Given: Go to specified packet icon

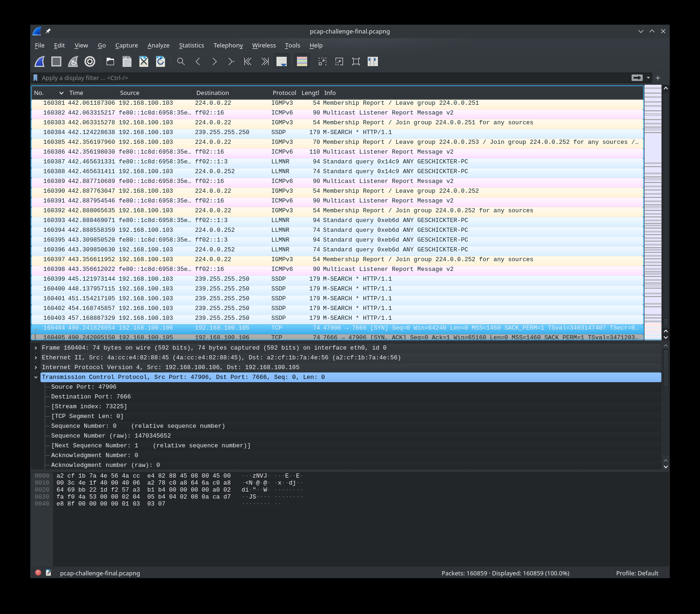Looking at the screenshot, I should [231, 61].
